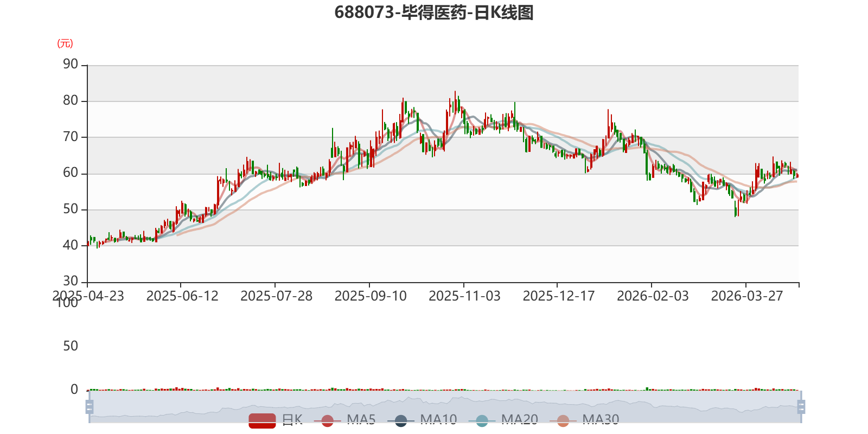The image size is (868, 434).
Task: Click the 2026-02-03 axis date
Action: pyautogui.click(x=653, y=296)
